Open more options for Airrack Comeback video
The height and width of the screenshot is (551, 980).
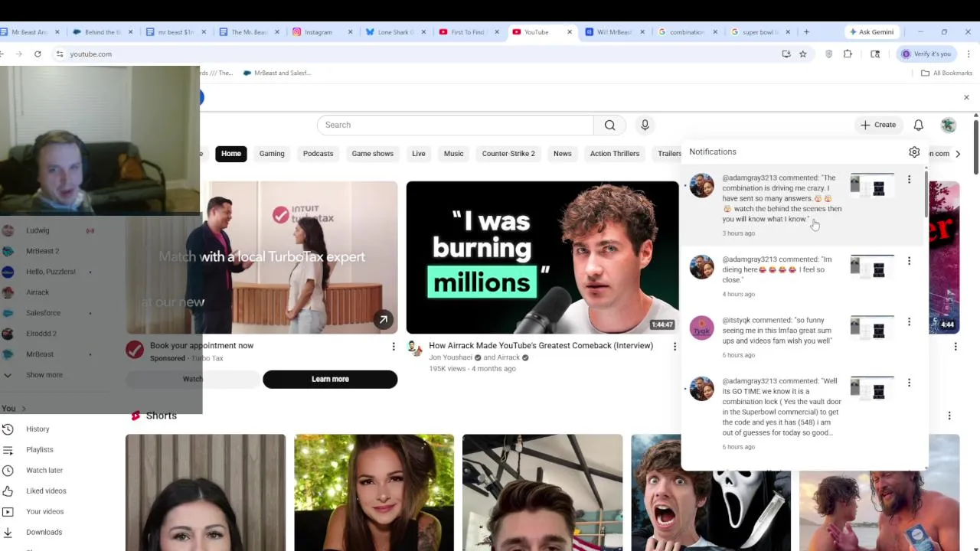pos(675,347)
